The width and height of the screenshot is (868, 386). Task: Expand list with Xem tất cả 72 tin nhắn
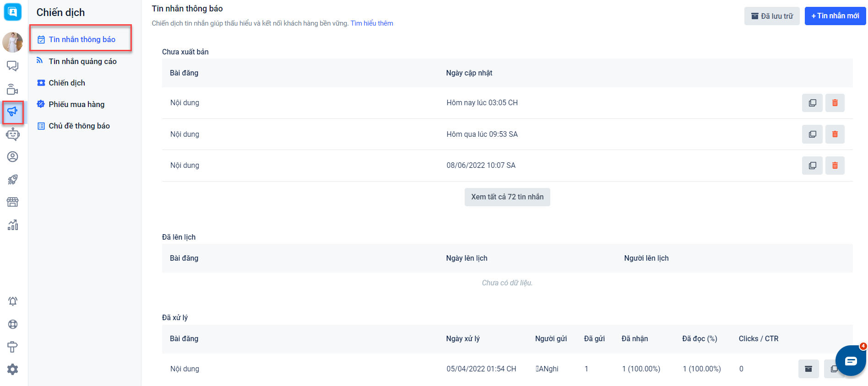click(x=507, y=197)
